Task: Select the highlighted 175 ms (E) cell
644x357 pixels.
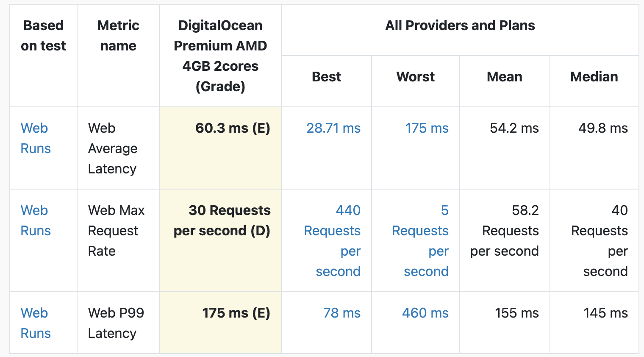Action: pos(236,313)
